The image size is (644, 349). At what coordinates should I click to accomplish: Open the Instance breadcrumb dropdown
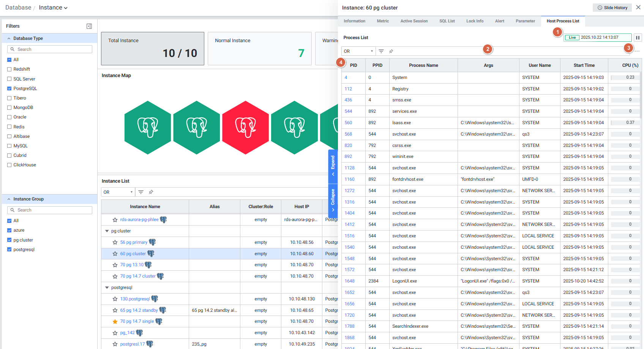point(53,8)
